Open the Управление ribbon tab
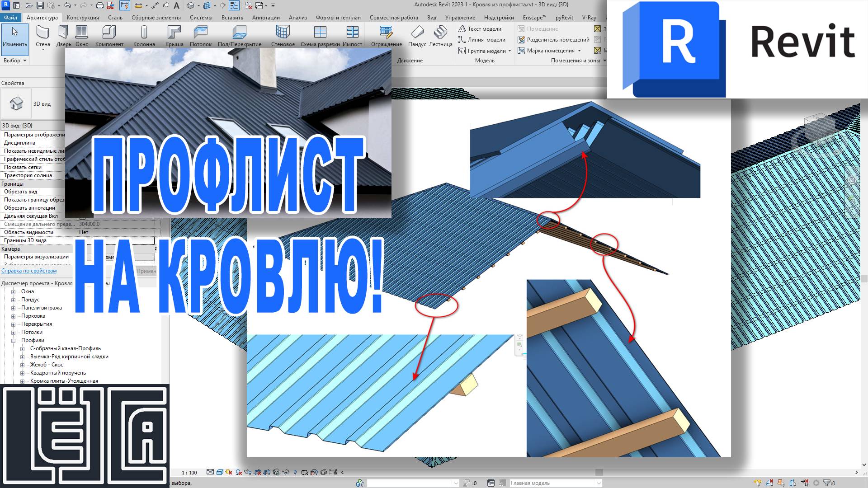 459,18
